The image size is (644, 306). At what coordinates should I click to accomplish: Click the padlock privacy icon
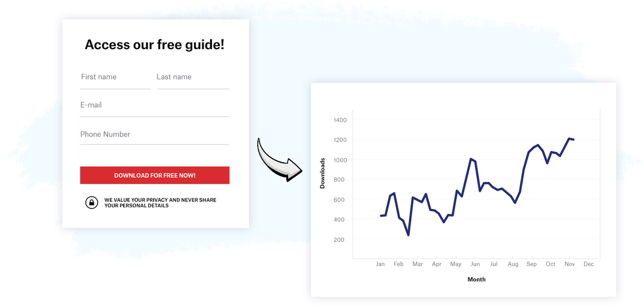tap(92, 203)
